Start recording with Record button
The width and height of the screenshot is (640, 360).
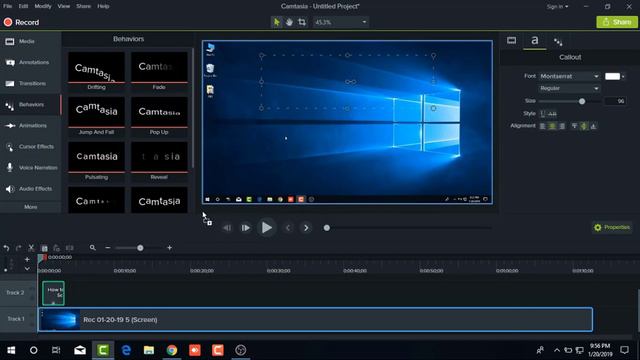pos(21,22)
